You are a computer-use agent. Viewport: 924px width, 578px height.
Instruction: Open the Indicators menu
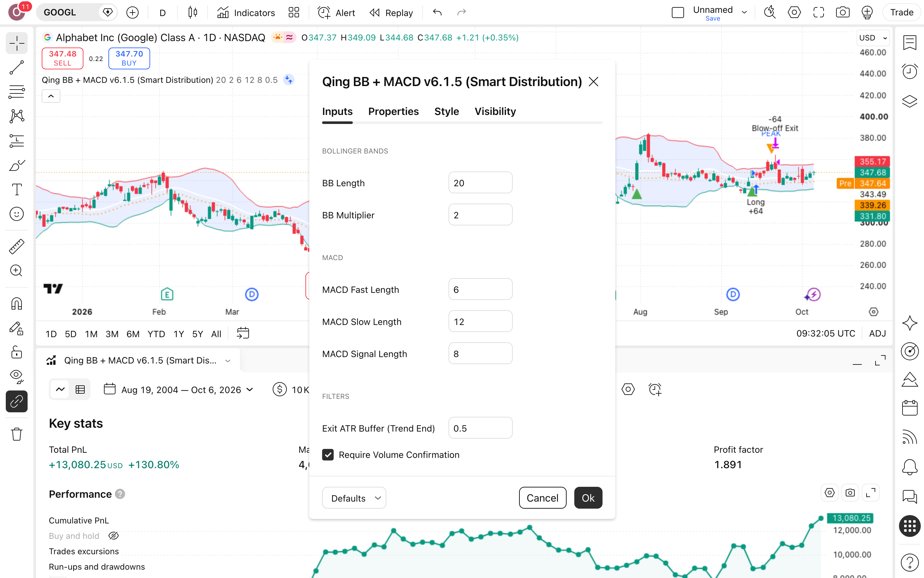tap(246, 13)
